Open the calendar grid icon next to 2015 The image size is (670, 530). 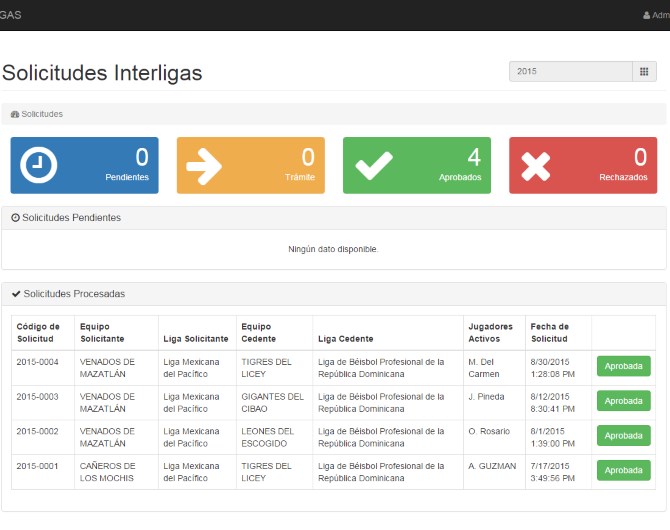click(644, 71)
